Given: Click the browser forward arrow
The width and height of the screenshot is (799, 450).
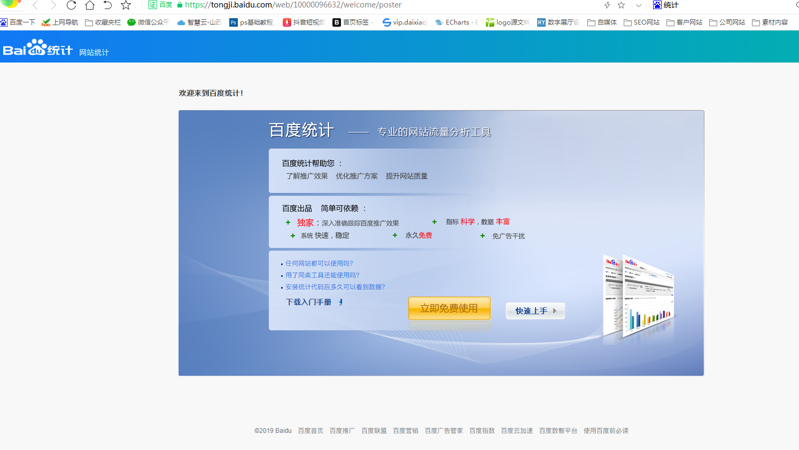Looking at the screenshot, I should tap(53, 5).
